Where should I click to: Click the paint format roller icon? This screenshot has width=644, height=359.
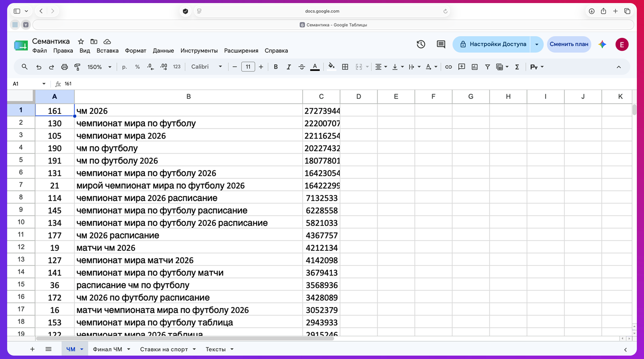(77, 67)
